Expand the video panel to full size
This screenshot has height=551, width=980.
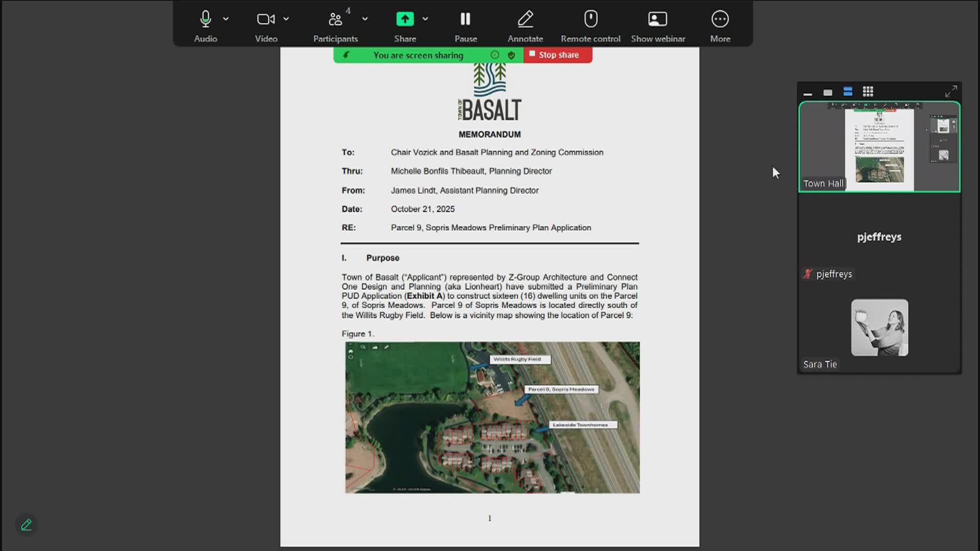pos(951,91)
